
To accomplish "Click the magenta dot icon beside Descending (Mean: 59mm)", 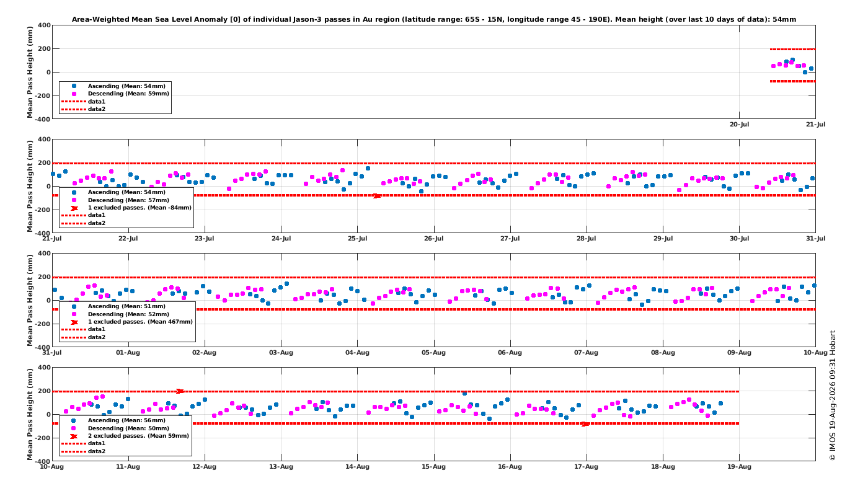I will (74, 94).
